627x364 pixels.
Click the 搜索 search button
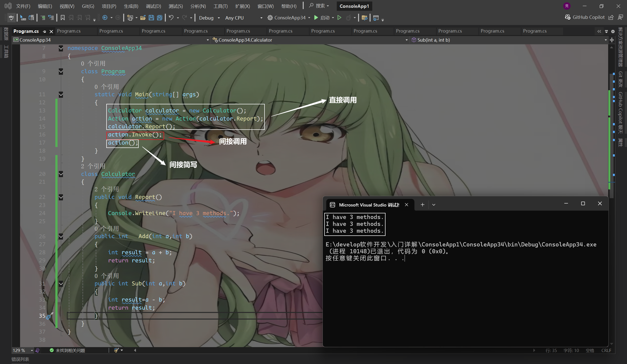(x=319, y=6)
